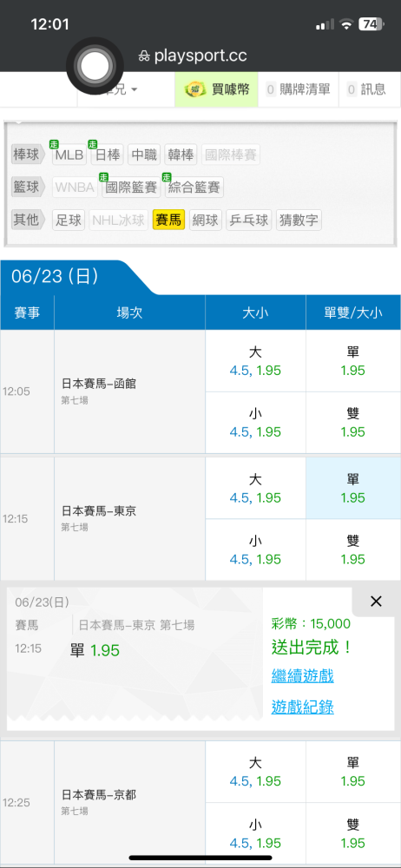Pick 單 1.95 for 京都 race
The image size is (401, 868).
tap(352, 772)
